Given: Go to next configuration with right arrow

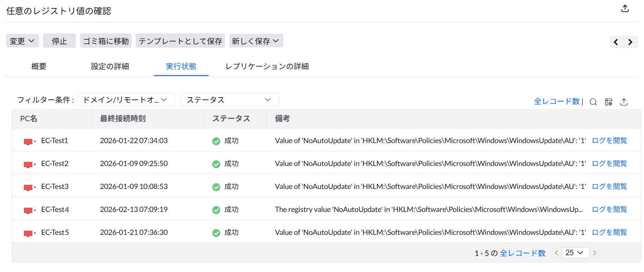Looking at the screenshot, I should pyautogui.click(x=630, y=42).
